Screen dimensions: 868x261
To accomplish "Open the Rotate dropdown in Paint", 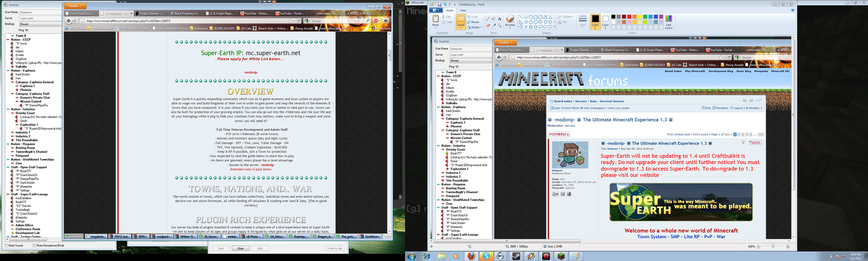I will [474, 27].
